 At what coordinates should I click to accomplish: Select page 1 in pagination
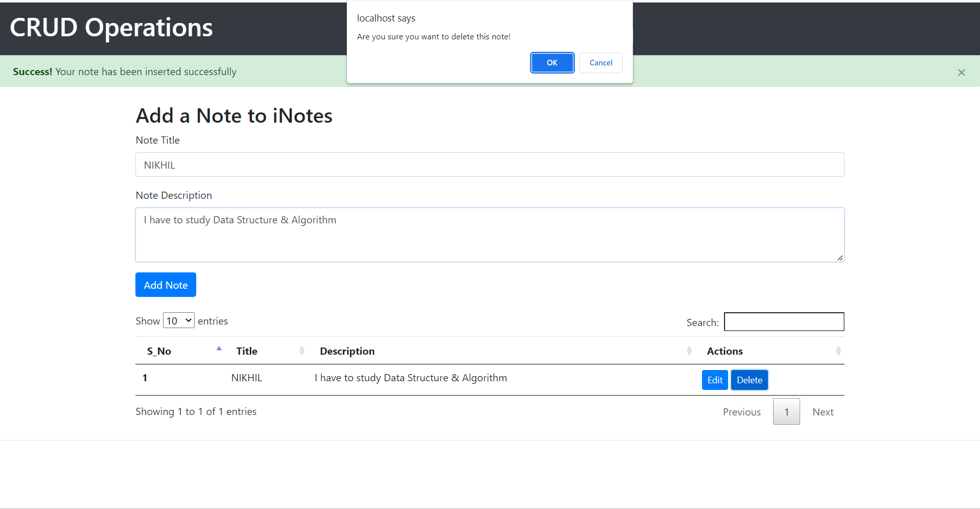[786, 412]
